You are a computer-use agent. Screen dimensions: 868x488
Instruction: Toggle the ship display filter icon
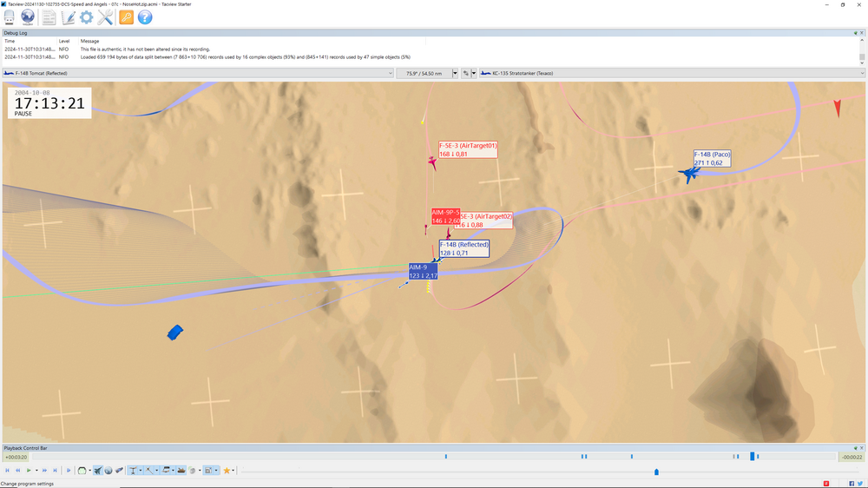(x=181, y=471)
